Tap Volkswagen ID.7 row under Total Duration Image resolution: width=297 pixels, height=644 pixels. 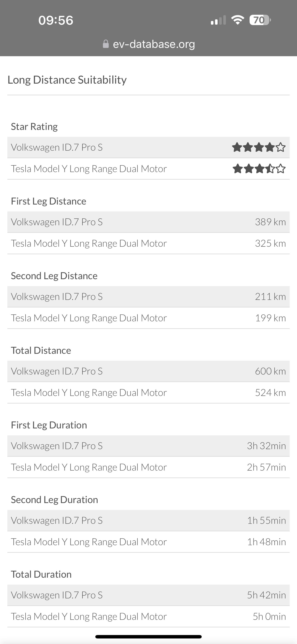(57, 595)
